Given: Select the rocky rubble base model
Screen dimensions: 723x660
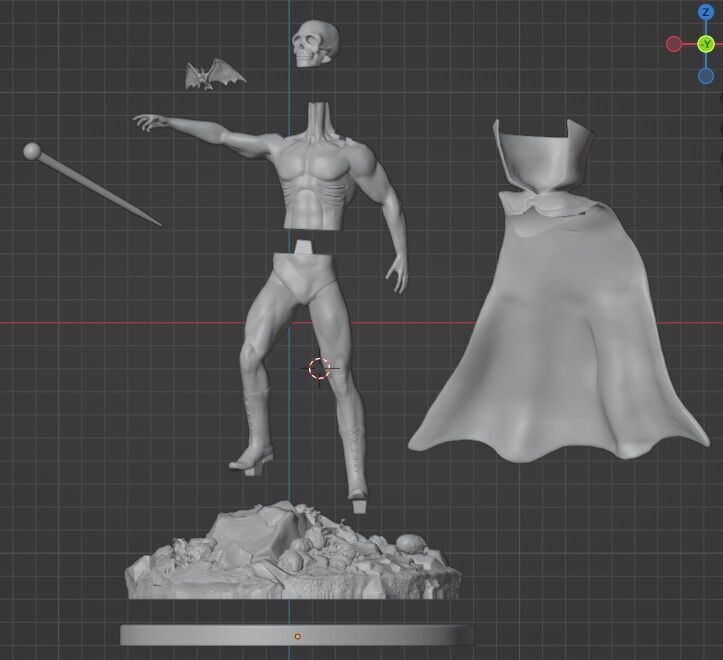Looking at the screenshot, I should [293, 553].
